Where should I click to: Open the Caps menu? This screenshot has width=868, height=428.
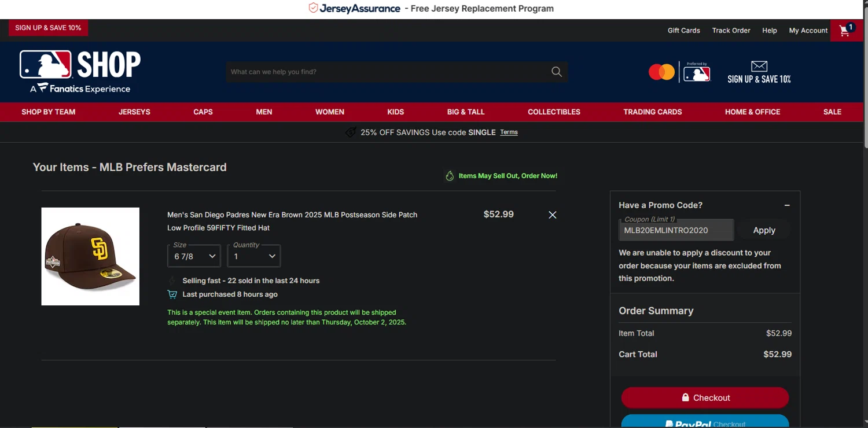[x=203, y=112]
